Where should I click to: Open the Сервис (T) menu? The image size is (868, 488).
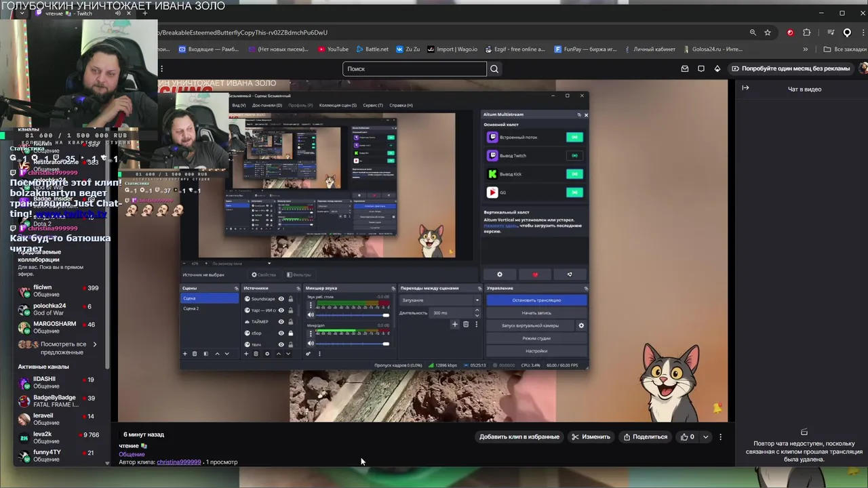point(373,105)
